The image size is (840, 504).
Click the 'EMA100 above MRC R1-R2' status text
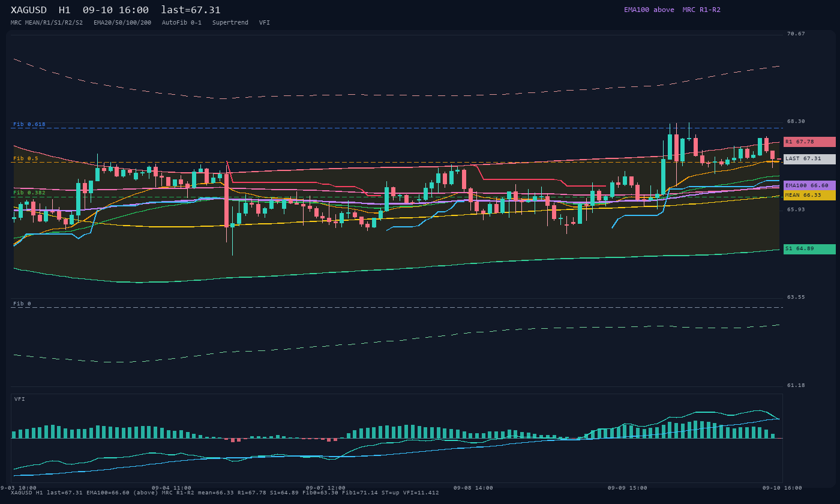coord(672,10)
